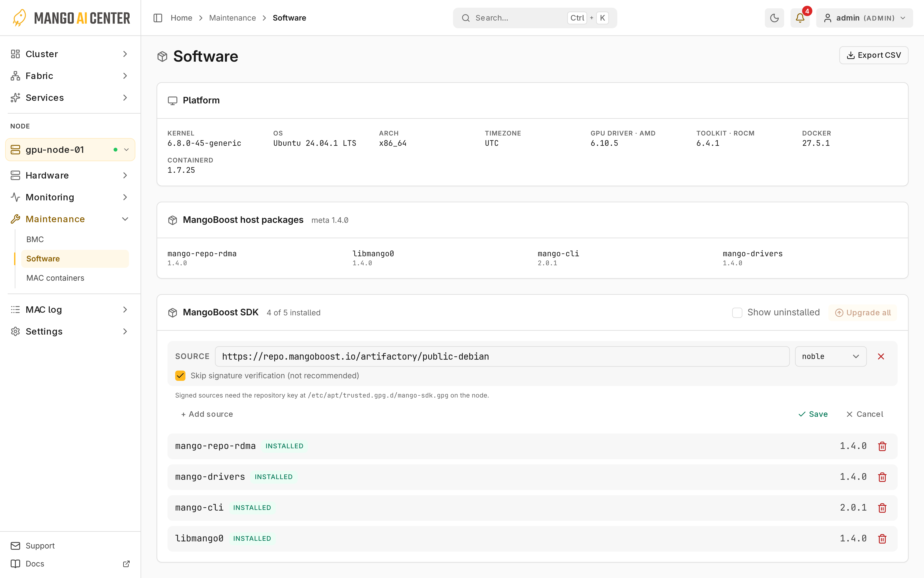
Task: Cancel the source editing
Action: point(865,414)
